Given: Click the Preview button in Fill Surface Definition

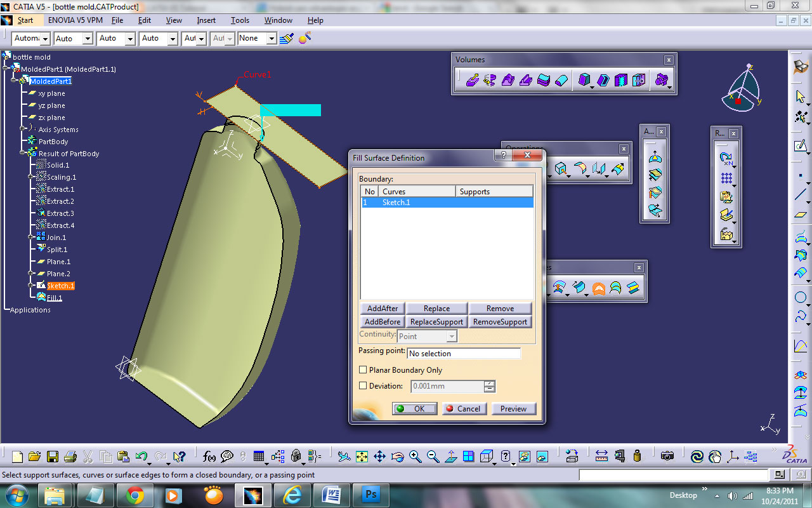Looking at the screenshot, I should [514, 408].
